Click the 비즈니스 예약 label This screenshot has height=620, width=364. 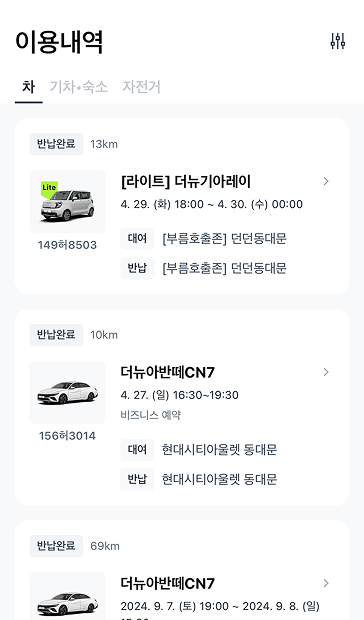151,415
